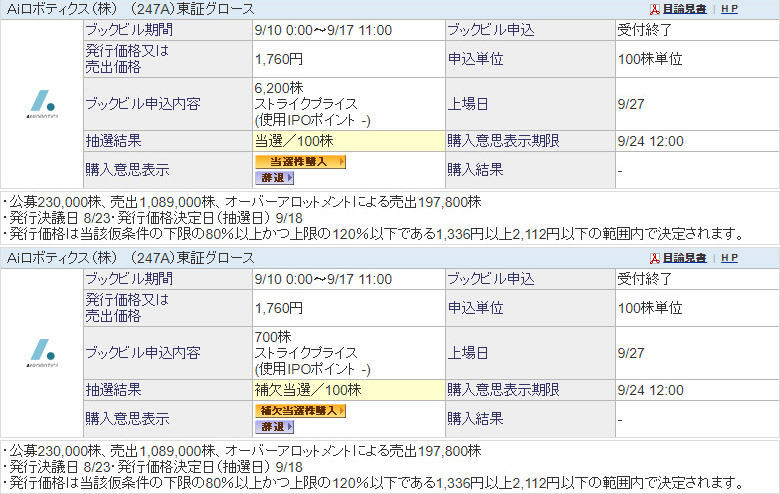Click the 9/24 12:00 deadline in the second (700株) entry
The image size is (780, 494).
click(x=651, y=390)
